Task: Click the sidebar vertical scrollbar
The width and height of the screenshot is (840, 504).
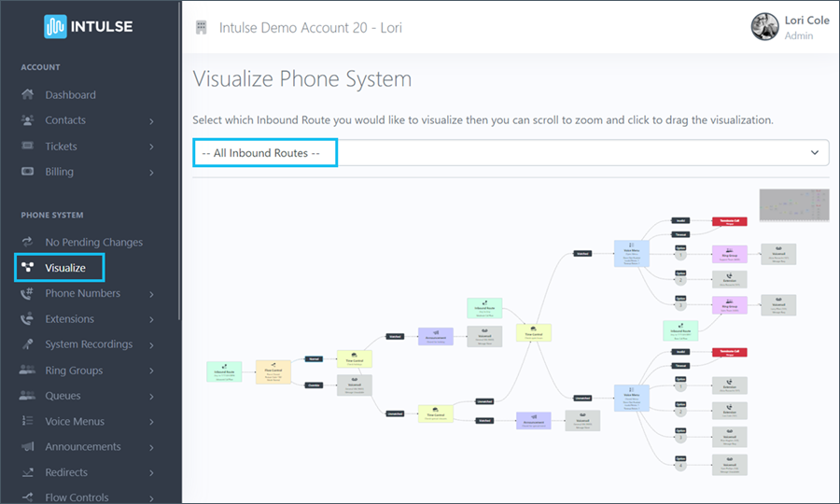Action: tap(179, 161)
